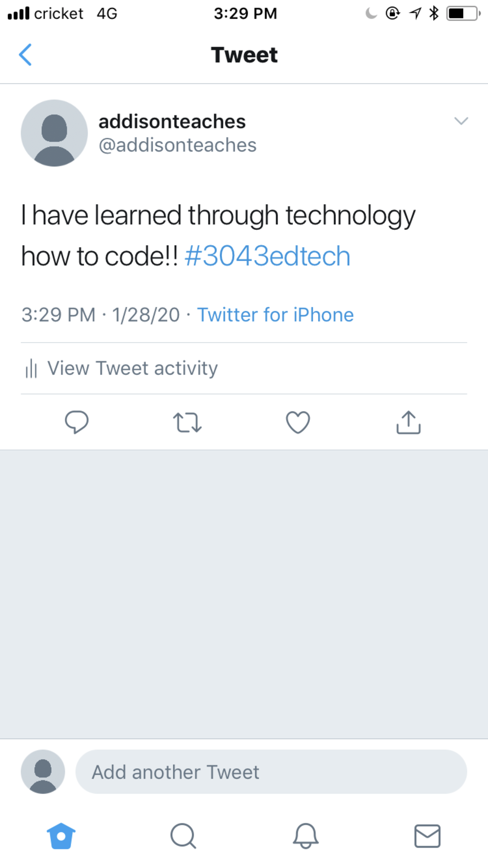
Task: Open the Search tab
Action: [x=183, y=836]
